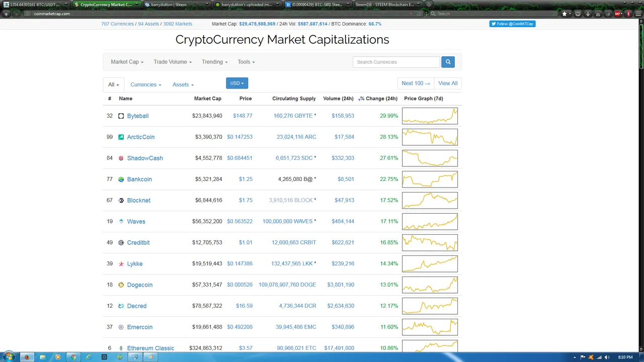Click the Bankcoin logo icon
This screenshot has width=644, height=362.
point(121,179)
